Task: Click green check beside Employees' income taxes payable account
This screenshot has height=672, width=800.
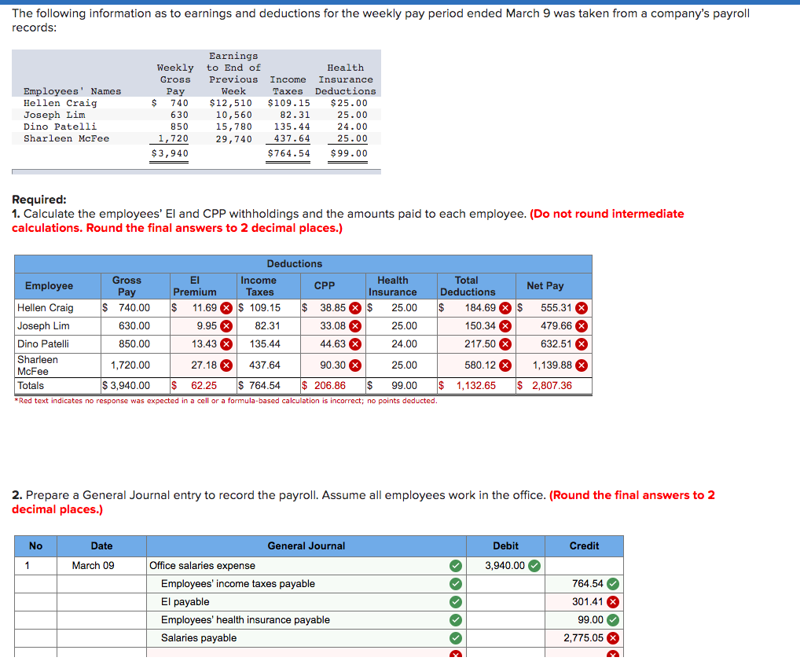Action: pos(456,584)
